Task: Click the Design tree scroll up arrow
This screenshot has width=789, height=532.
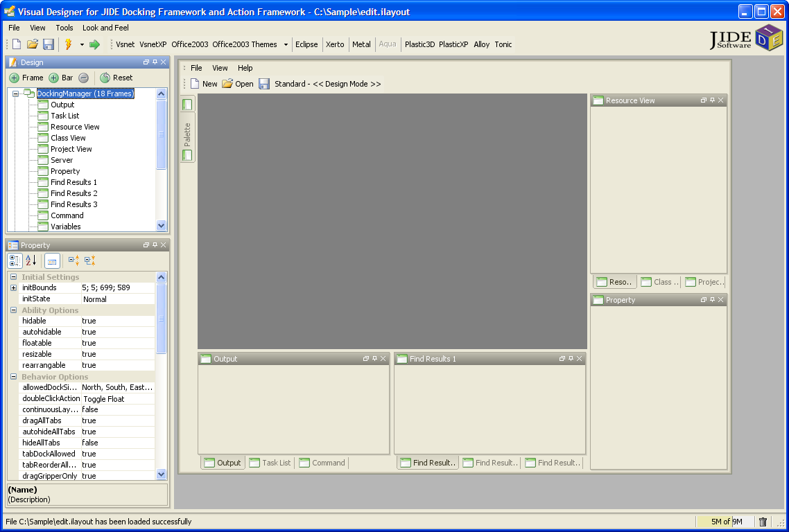Action: click(161, 94)
